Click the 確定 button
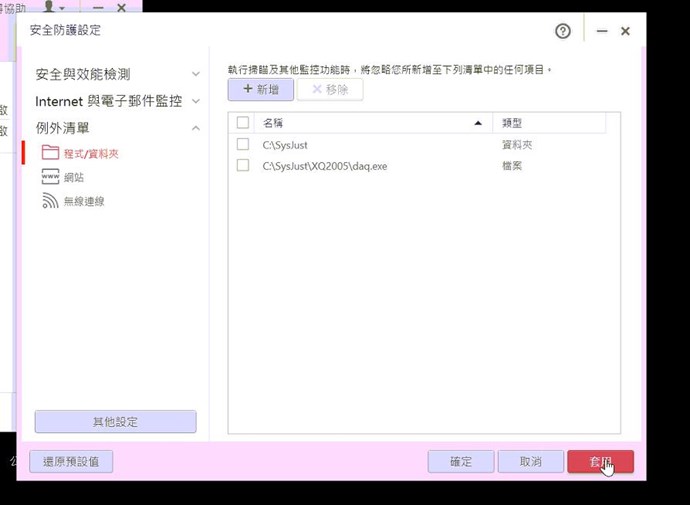This screenshot has height=505, width=690. (461, 462)
